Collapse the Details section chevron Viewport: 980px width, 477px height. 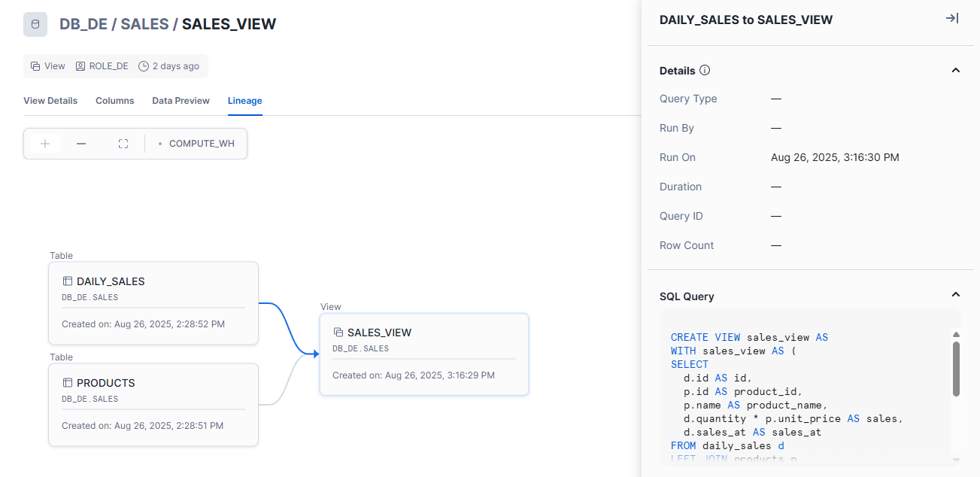[956, 71]
